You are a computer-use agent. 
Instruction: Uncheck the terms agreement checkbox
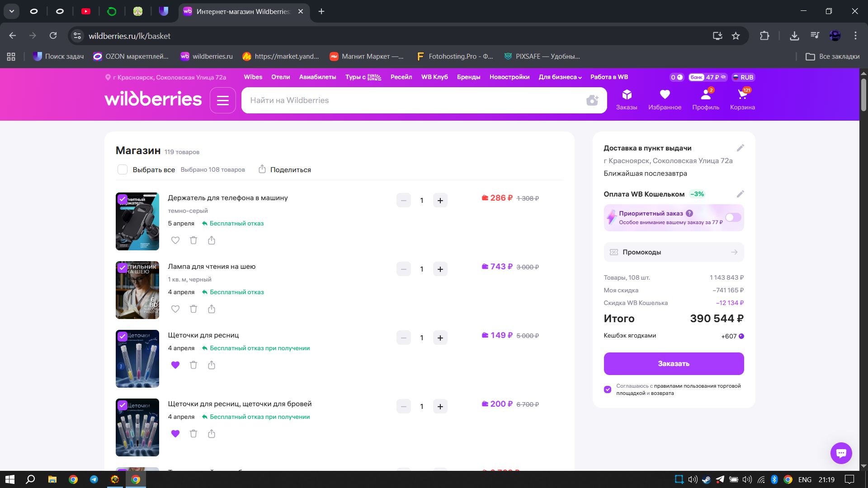[x=608, y=389]
